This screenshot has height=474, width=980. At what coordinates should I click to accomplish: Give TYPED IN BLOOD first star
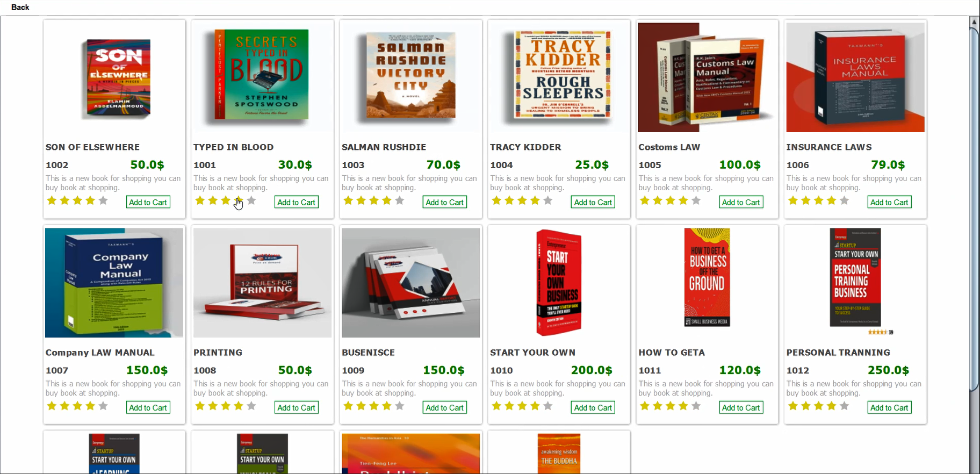[200, 200]
